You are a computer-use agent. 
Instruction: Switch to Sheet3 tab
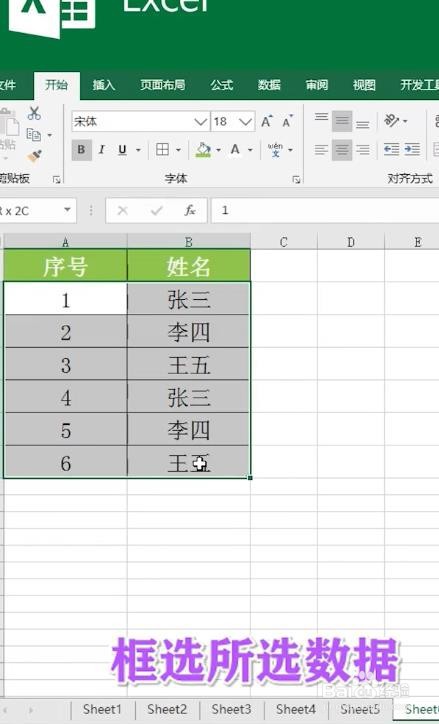tap(231, 710)
